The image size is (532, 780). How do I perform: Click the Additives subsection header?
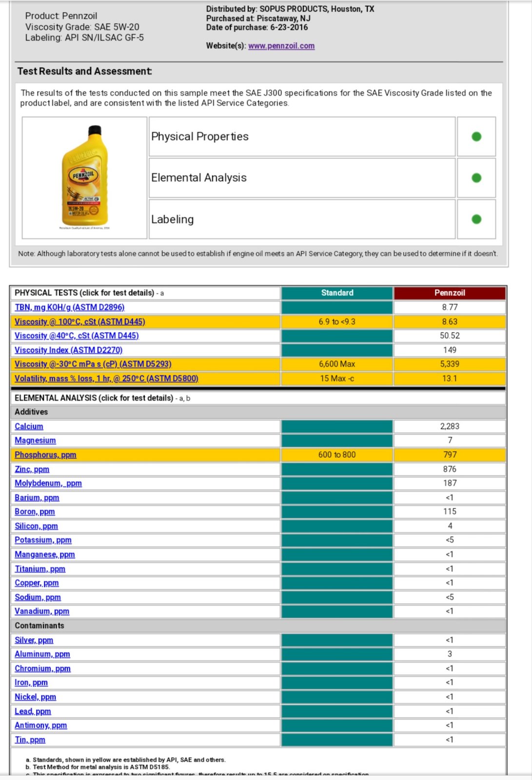[x=258, y=412]
